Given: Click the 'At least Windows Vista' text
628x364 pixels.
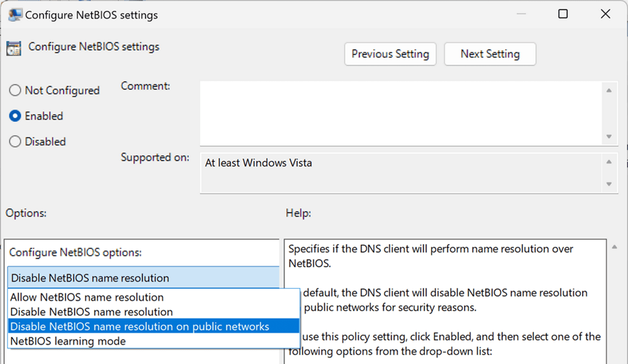Looking at the screenshot, I should [x=259, y=163].
